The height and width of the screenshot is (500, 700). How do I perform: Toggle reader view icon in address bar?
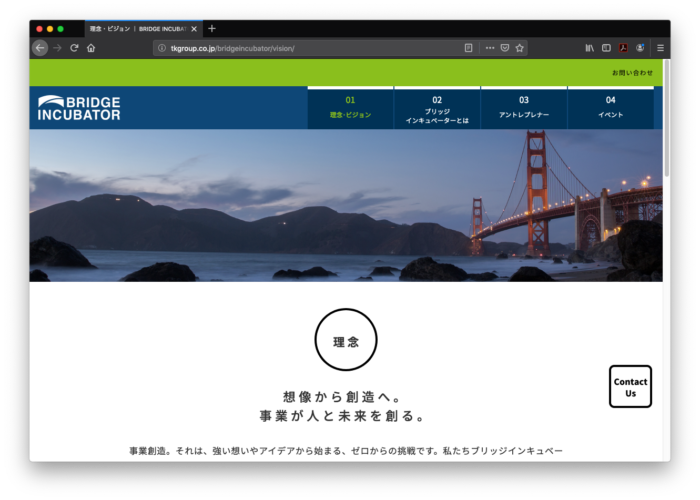coord(468,48)
